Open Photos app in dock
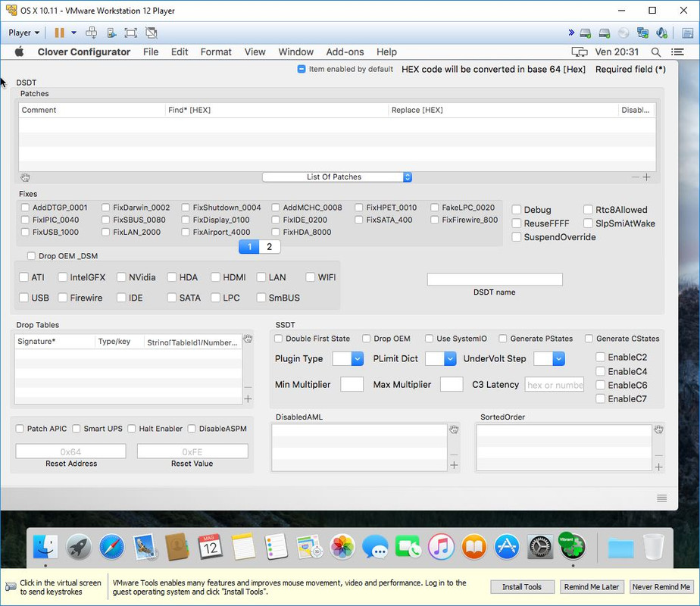 tap(342, 547)
